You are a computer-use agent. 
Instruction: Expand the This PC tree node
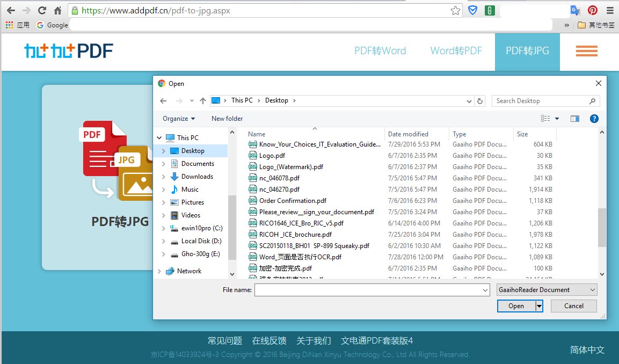158,137
